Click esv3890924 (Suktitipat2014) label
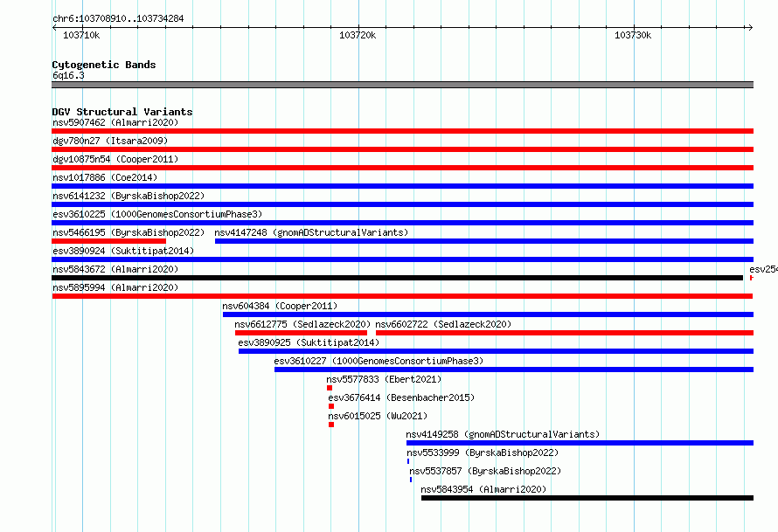The image size is (778, 532). [x=123, y=251]
